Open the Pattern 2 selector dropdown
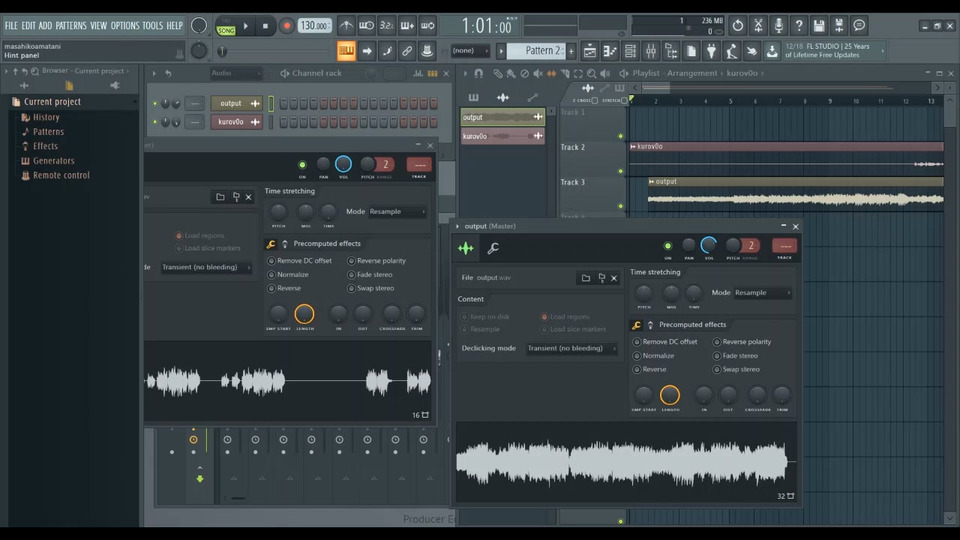The height and width of the screenshot is (540, 960). [x=543, y=51]
